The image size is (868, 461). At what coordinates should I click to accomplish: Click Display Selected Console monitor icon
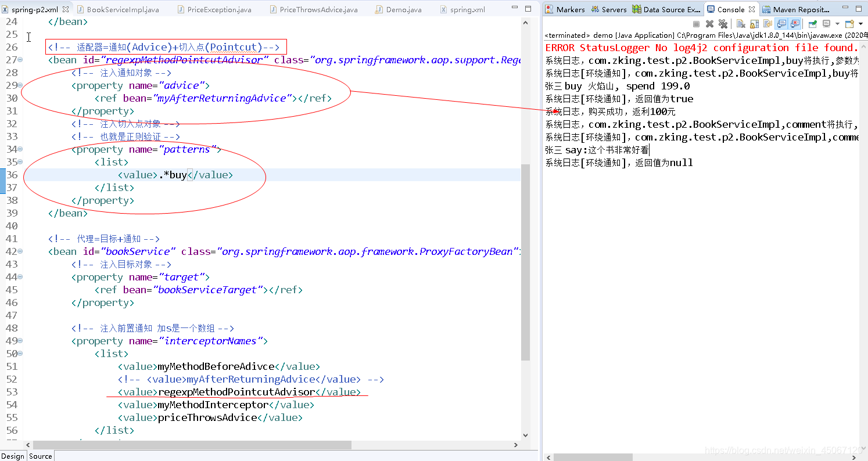tap(826, 24)
